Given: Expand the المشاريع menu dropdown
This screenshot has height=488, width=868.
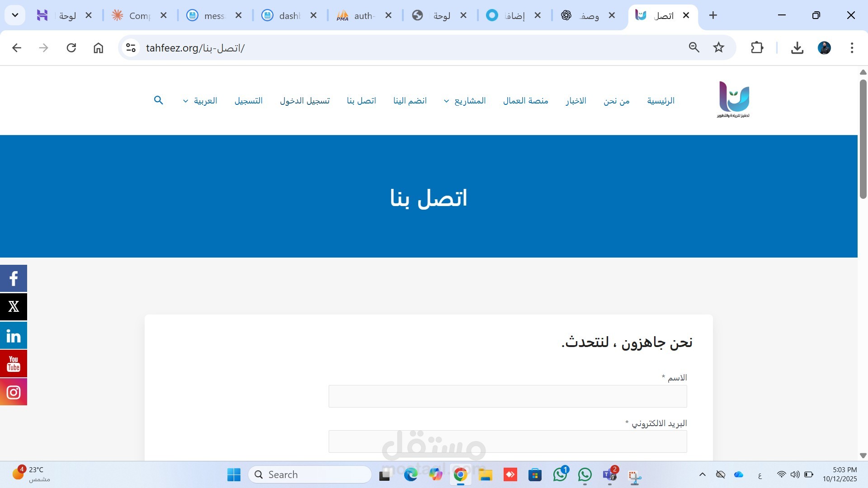Looking at the screenshot, I should point(465,101).
